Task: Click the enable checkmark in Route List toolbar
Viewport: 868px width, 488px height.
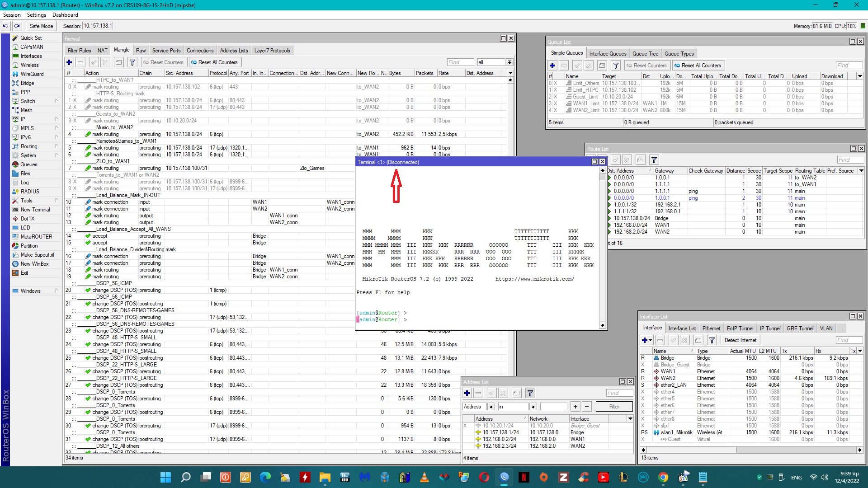Action: click(615, 160)
